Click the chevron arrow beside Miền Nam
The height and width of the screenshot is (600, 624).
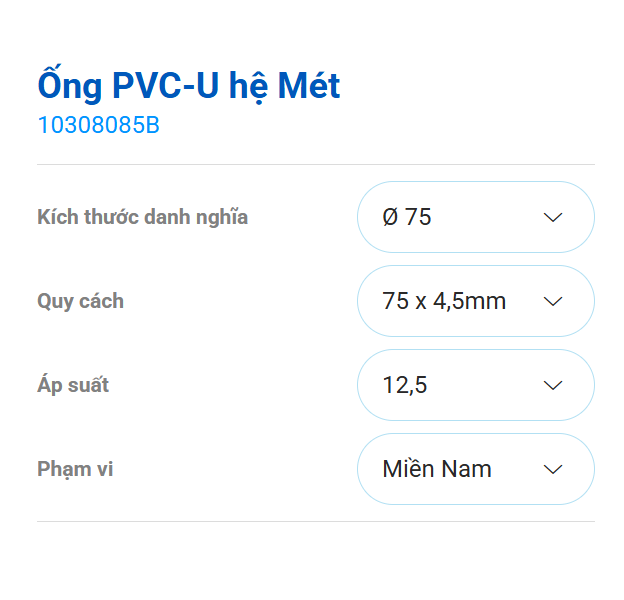coord(553,469)
